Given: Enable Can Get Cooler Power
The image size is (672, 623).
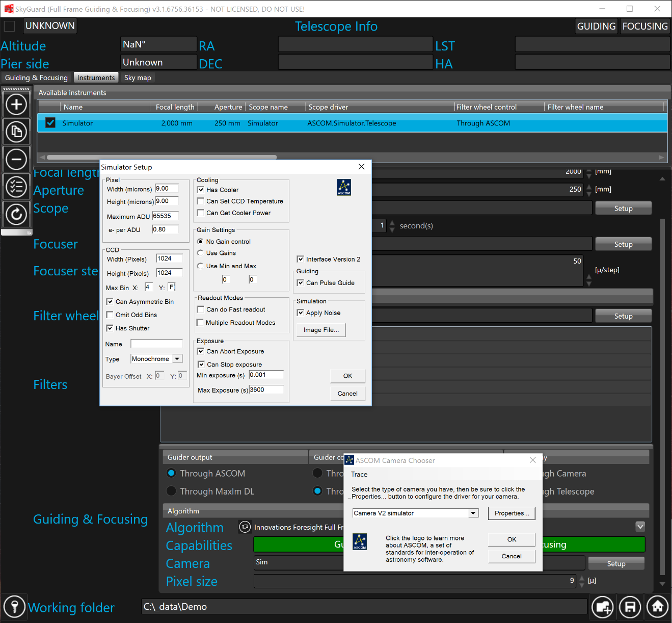Looking at the screenshot, I should [201, 213].
